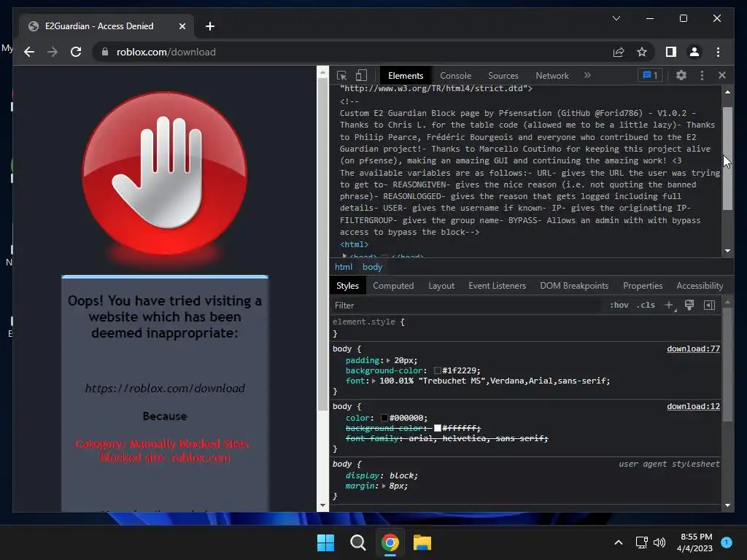Open DevTools customize menu

702,75
